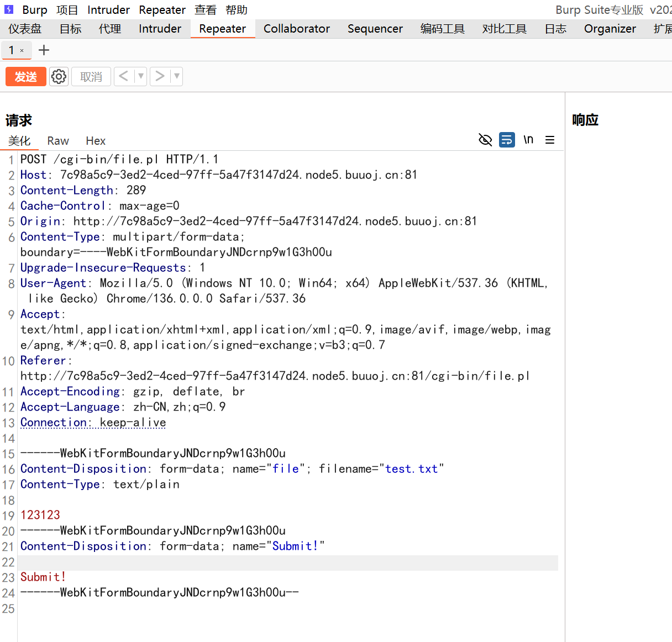Switch to the Hex view tab
672x642 pixels.
(96, 141)
